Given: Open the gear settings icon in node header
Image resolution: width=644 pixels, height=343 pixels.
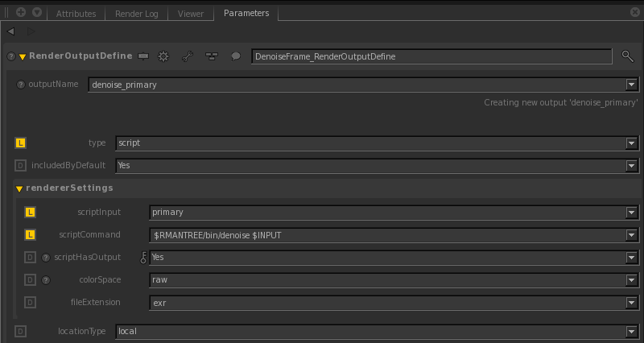Looking at the screenshot, I should [x=163, y=56].
